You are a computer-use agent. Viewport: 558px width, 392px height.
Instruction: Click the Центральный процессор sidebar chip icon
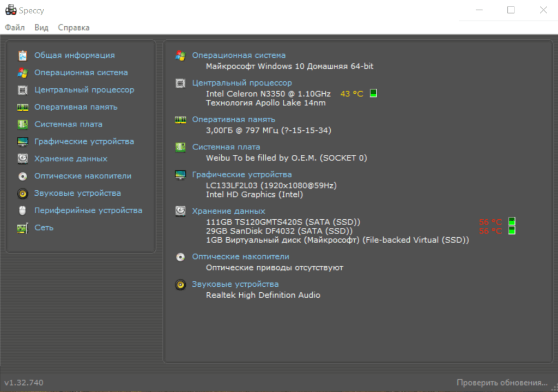[x=23, y=90]
